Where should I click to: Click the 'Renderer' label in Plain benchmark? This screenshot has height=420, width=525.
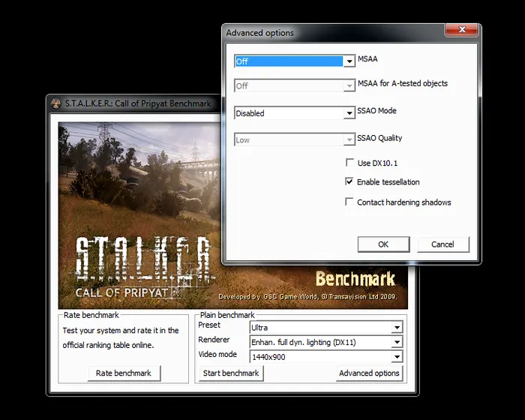pos(214,340)
